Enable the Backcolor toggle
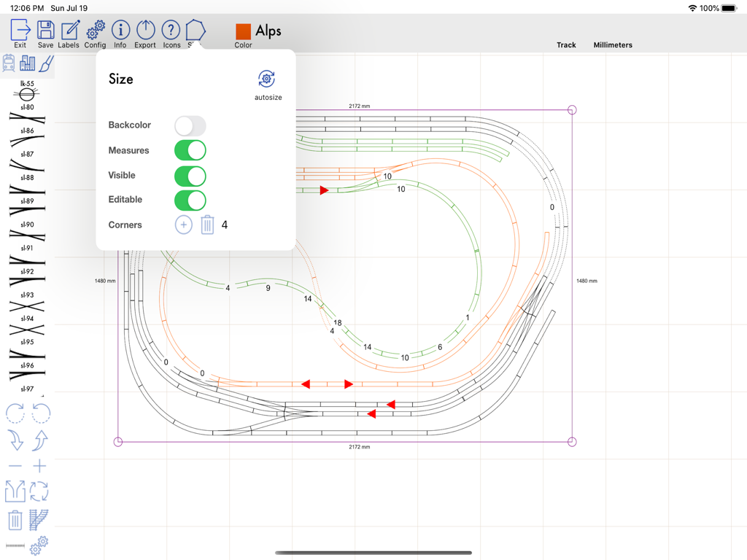The width and height of the screenshot is (747, 560). pos(190,125)
